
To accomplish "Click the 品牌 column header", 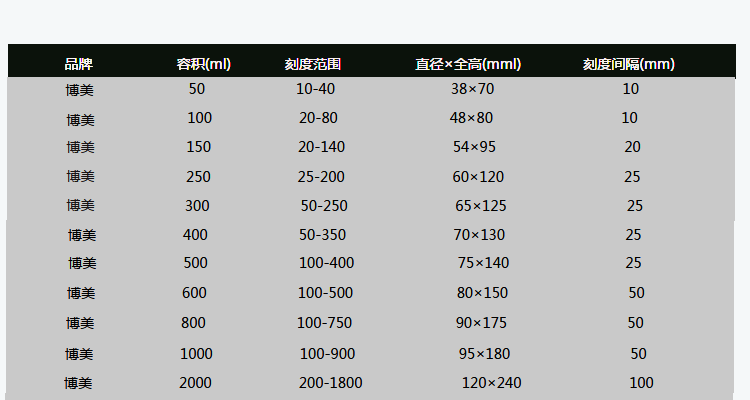I will coord(79,64).
